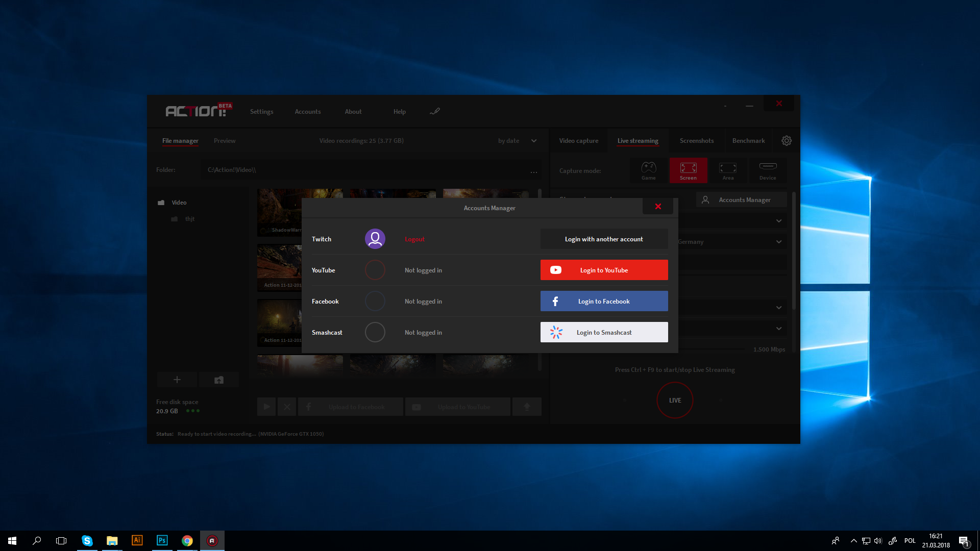Expand the dropdown above the bitrate slider
Viewport: 980px width, 551px height.
778,329
